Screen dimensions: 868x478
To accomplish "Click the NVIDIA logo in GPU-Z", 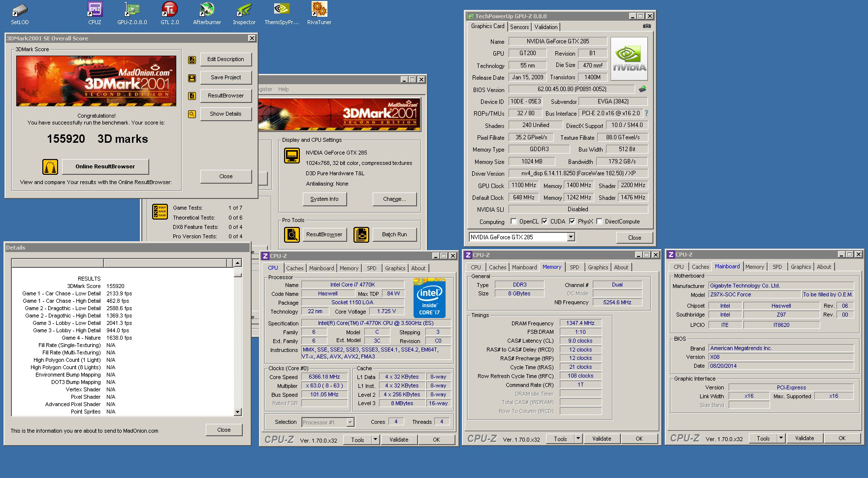I will [x=629, y=59].
